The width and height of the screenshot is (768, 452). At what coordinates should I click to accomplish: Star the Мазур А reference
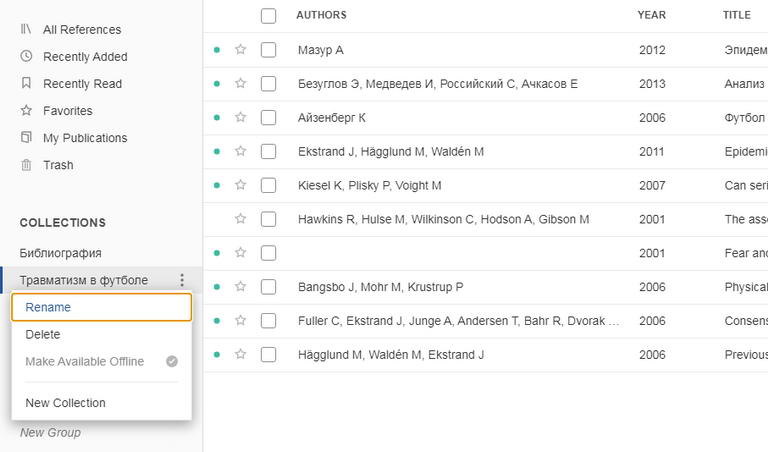coord(240,49)
